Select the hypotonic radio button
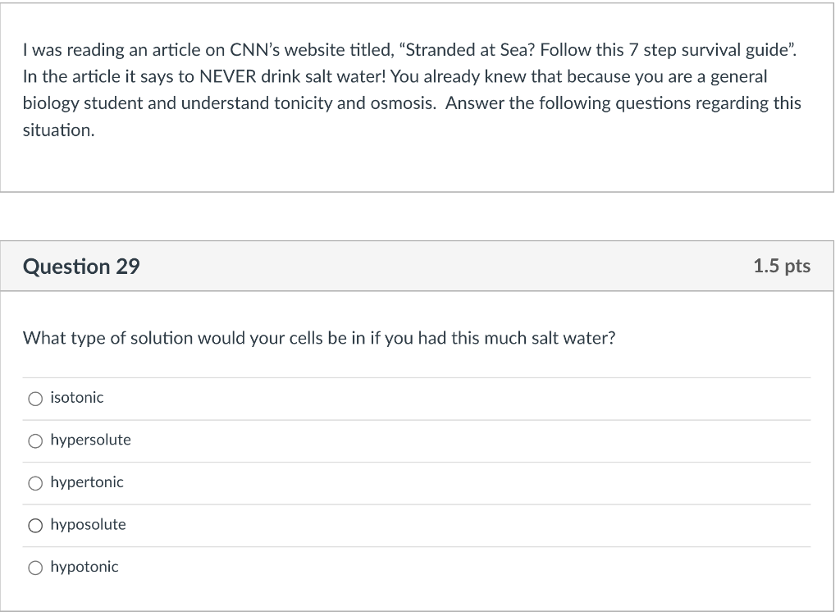Screen dimensions: 840x616 click(35, 568)
